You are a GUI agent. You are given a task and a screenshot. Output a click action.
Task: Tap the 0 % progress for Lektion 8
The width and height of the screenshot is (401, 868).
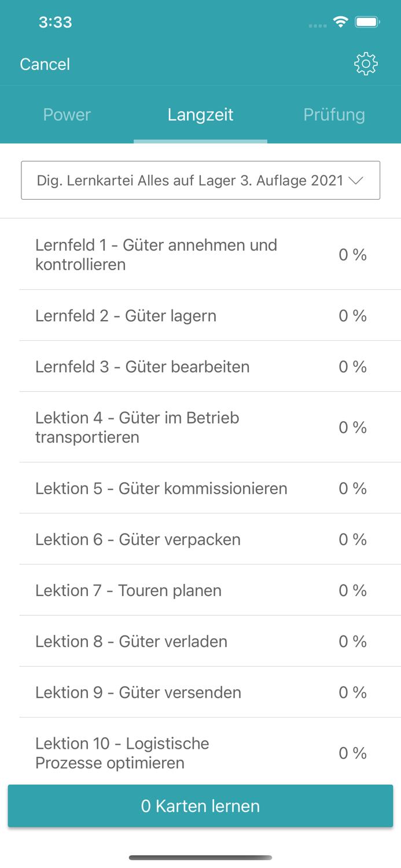point(352,641)
